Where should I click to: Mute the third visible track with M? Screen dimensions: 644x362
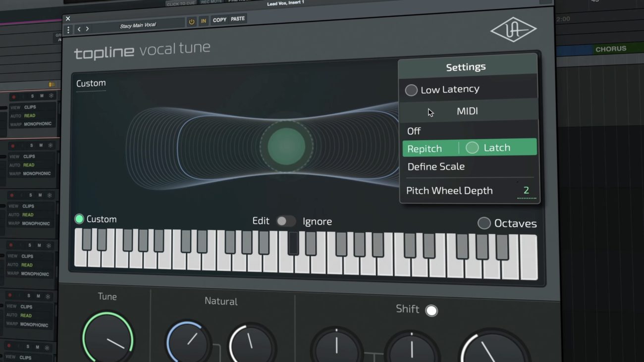(x=41, y=195)
